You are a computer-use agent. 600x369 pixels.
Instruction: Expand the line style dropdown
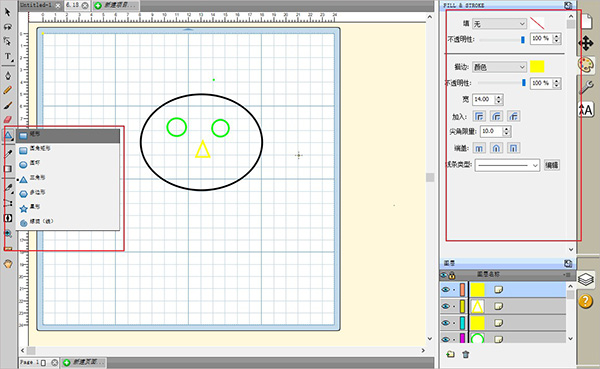point(507,165)
